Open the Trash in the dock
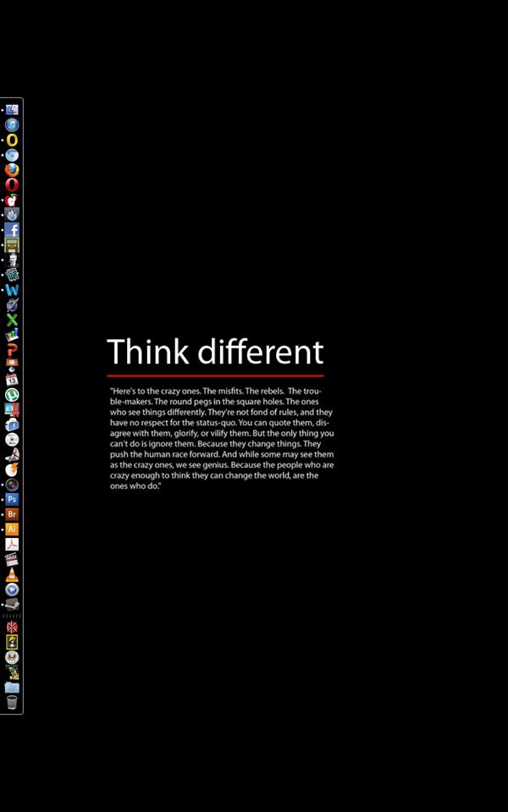Viewport: 508px width, 812px height. point(12,703)
